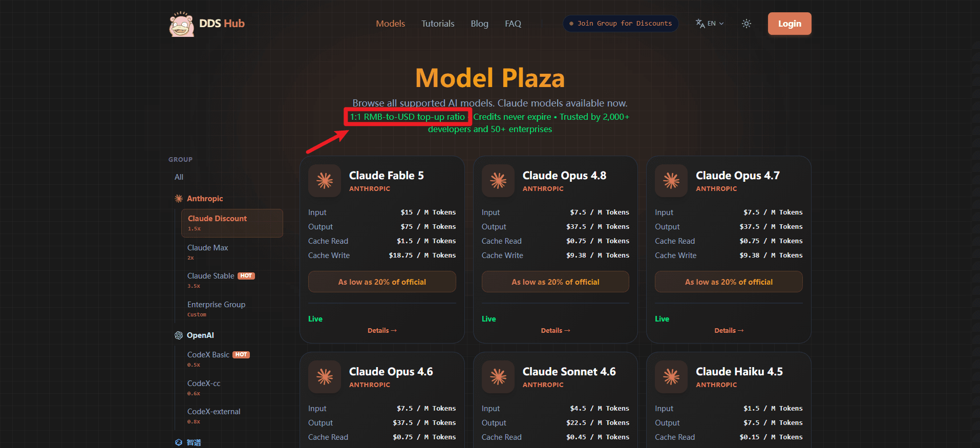This screenshot has height=448, width=980.
Task: Click the Live status on Claude Opus 4.8
Action: point(489,319)
